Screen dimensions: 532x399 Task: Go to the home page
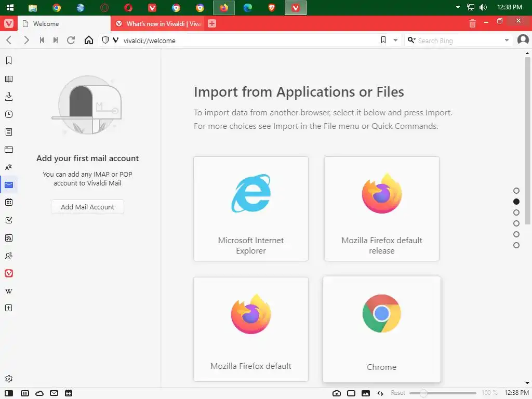[x=89, y=40]
